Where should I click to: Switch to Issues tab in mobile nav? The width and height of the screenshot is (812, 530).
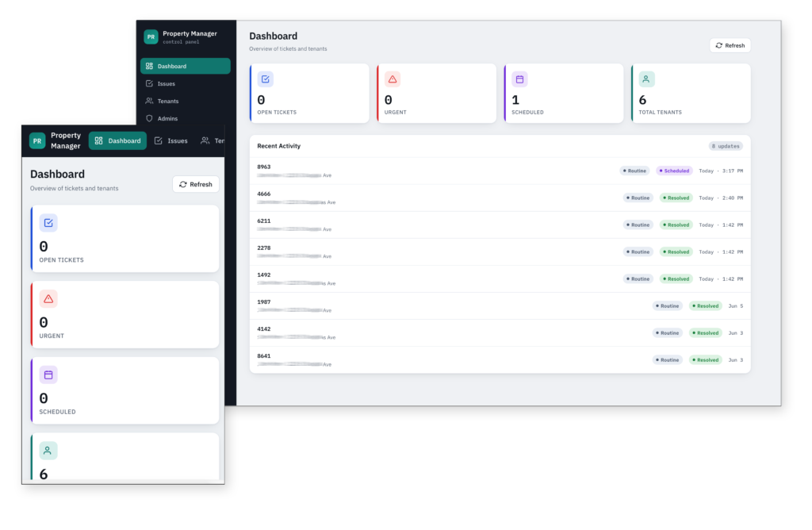click(x=171, y=141)
